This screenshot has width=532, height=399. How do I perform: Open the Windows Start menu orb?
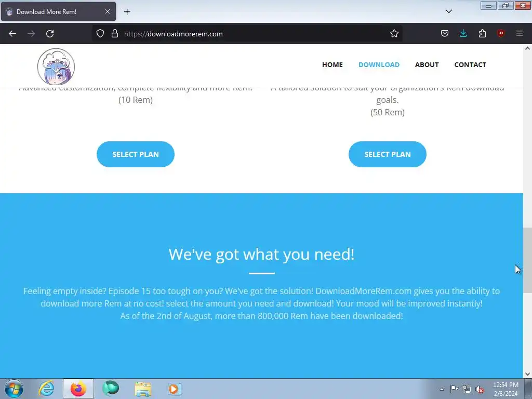point(14,389)
